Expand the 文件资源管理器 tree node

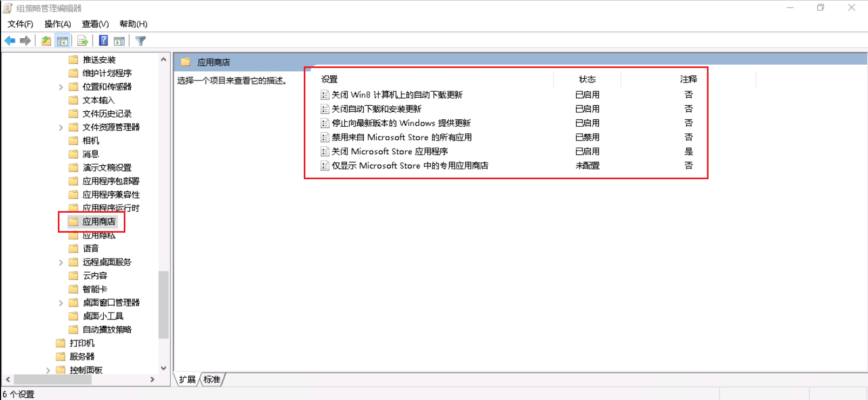pyautogui.click(x=61, y=127)
